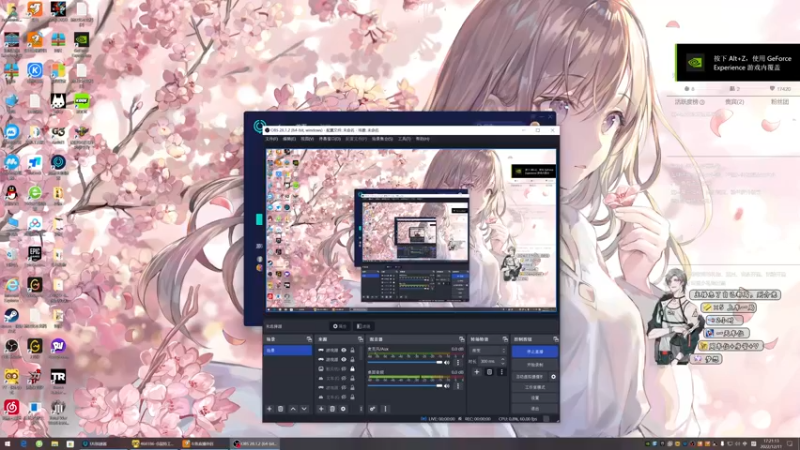Open advanced audio properties link-gear icon in mixer

click(372, 409)
